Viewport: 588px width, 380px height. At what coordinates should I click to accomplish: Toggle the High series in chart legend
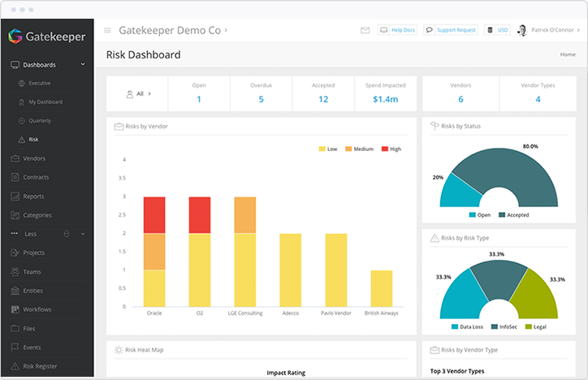391,149
